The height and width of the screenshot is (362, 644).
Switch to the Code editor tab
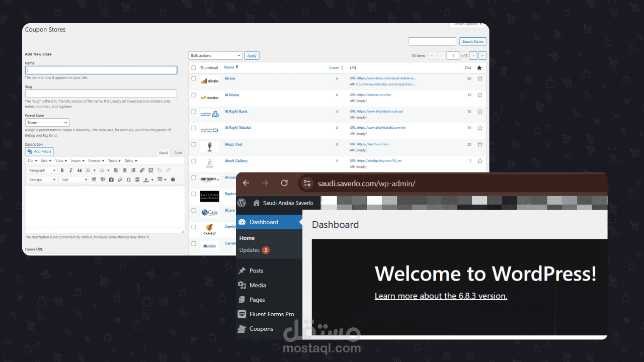click(x=178, y=153)
